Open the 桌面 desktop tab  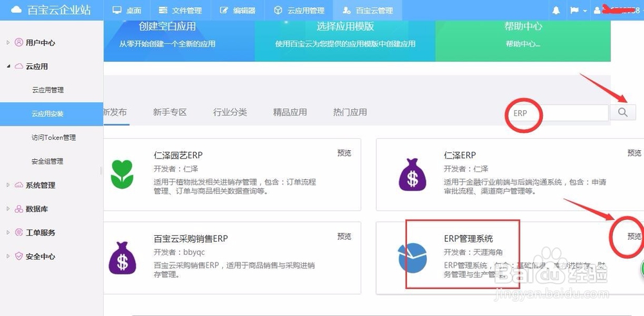coord(127,10)
